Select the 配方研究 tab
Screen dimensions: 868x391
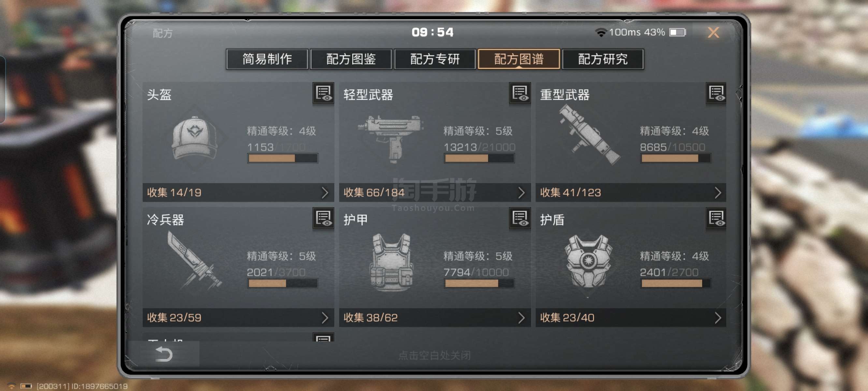pyautogui.click(x=602, y=59)
